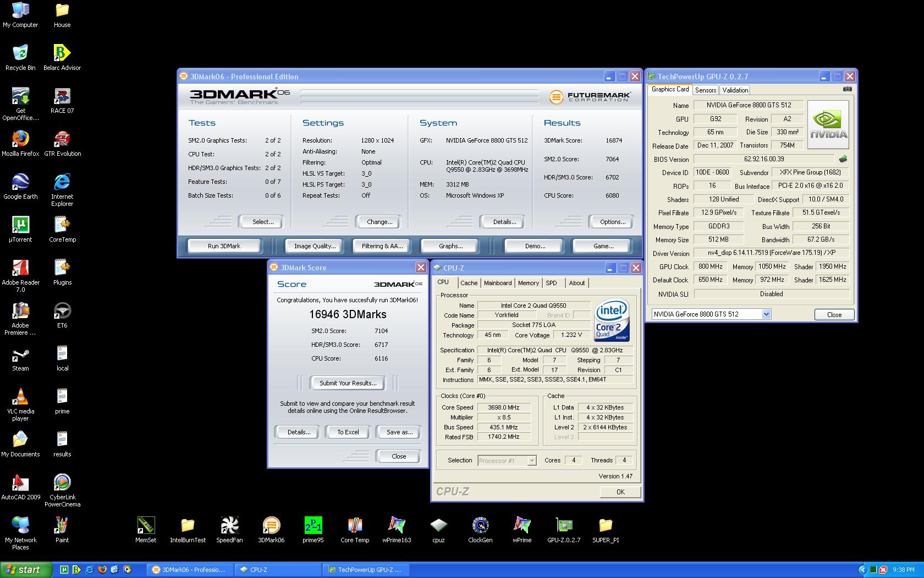This screenshot has height=578, width=924.
Task: Click Options... under Results in 3DMark06
Action: click(613, 222)
